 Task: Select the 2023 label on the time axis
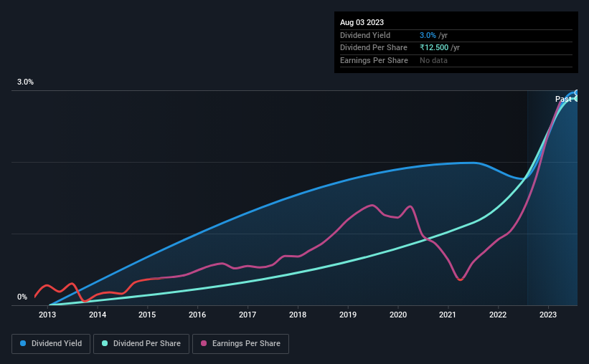tap(548, 315)
